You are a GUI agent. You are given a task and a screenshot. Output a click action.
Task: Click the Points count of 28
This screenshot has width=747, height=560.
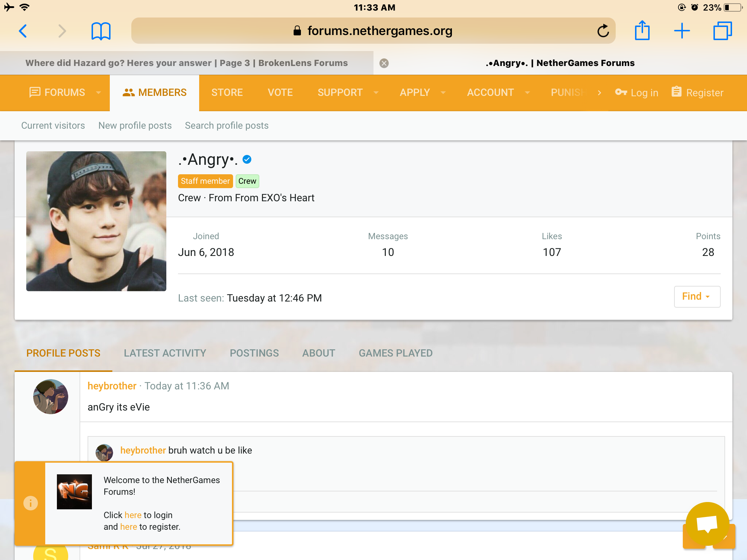tap(708, 252)
